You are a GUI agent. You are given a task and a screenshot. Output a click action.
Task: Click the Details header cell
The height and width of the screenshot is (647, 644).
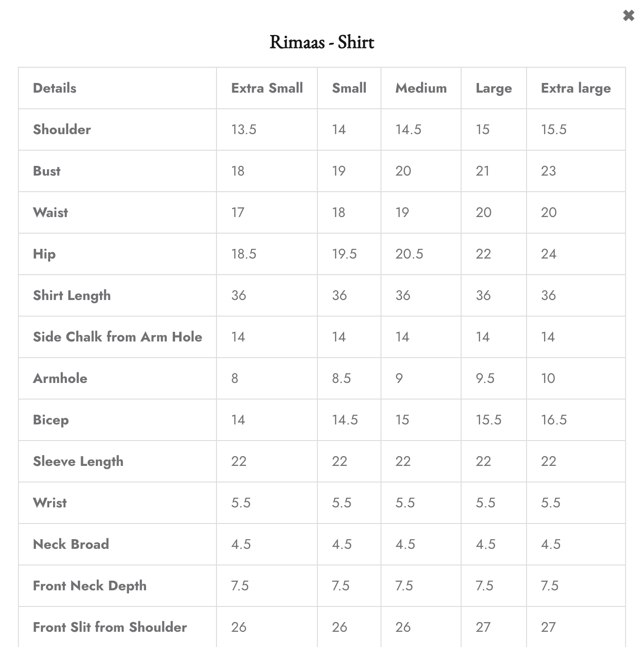(54, 88)
